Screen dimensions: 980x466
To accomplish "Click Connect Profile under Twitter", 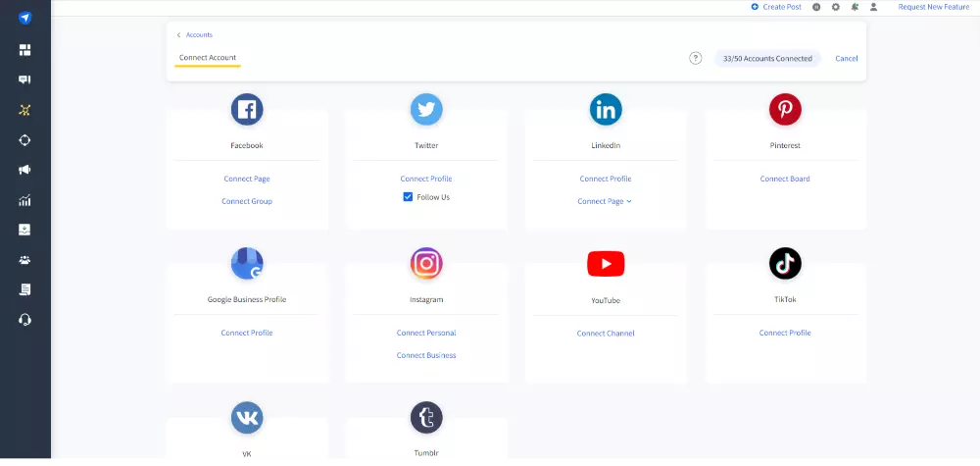I will click(x=426, y=179).
